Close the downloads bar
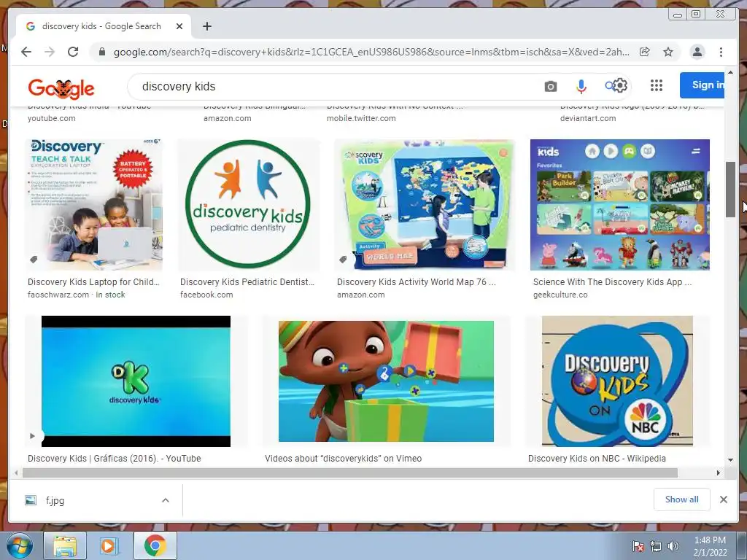The width and height of the screenshot is (747, 560). (723, 499)
